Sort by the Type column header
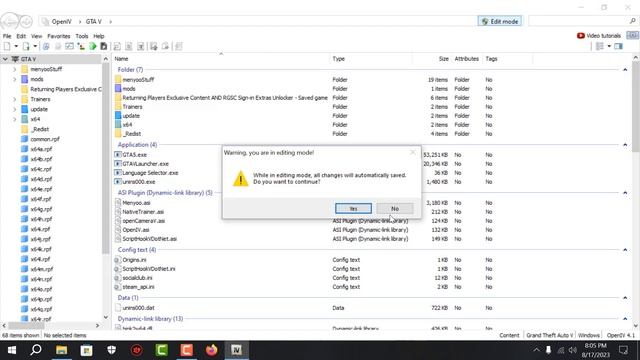This screenshot has height=360, width=640. pyautogui.click(x=371, y=59)
